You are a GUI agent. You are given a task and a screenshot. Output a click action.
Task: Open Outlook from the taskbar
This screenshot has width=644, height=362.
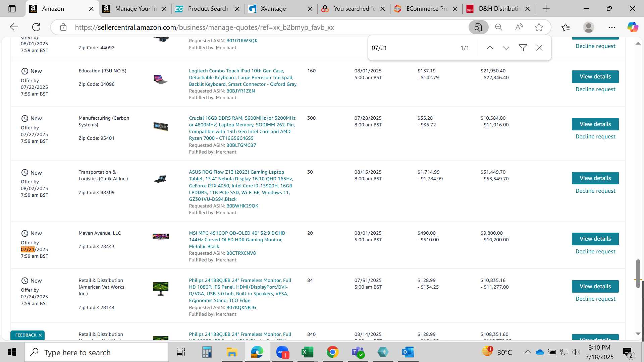pos(408,352)
